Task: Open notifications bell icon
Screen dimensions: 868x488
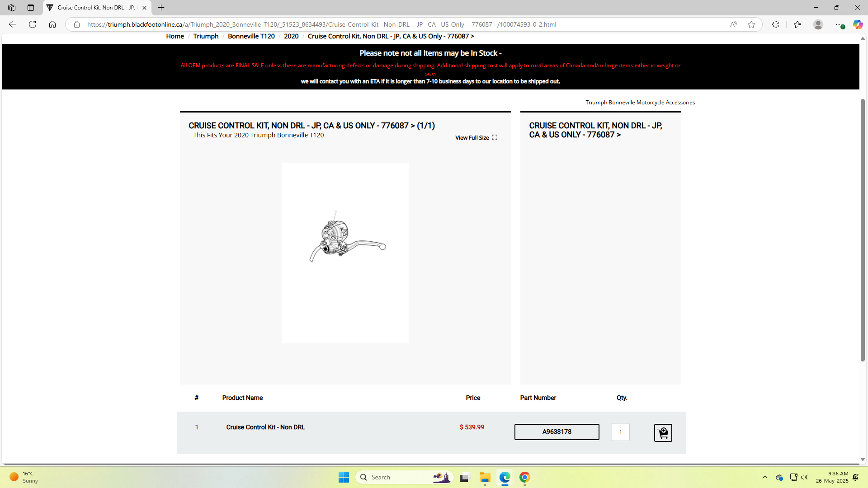Action: tap(855, 477)
